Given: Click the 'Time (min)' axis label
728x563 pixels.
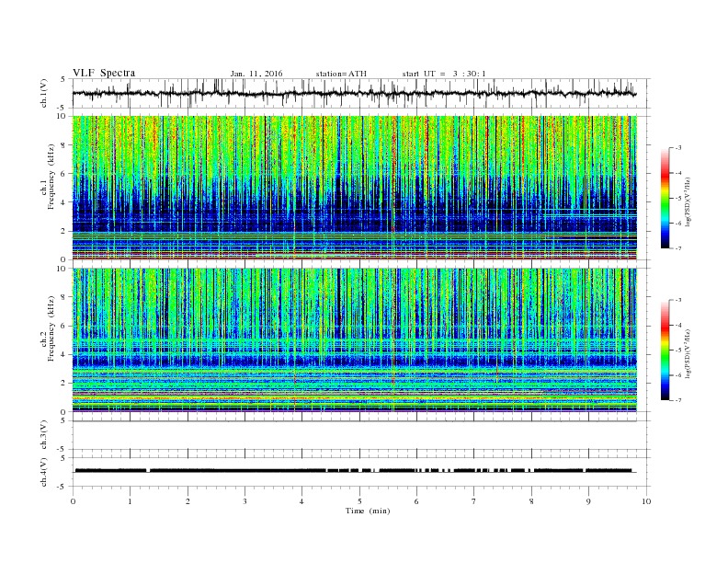Looking at the screenshot, I should pyautogui.click(x=368, y=511).
